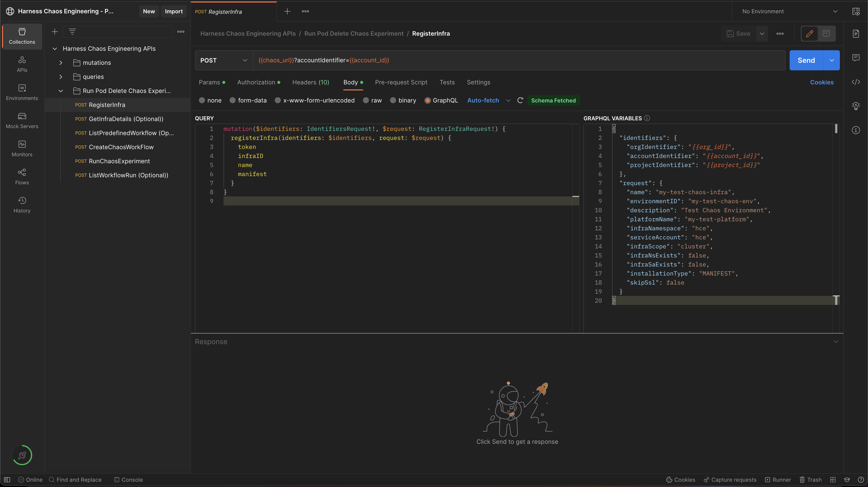Screen dimensions: 868x487
Task: Open the help icon in status bar
Action: click(861, 479)
